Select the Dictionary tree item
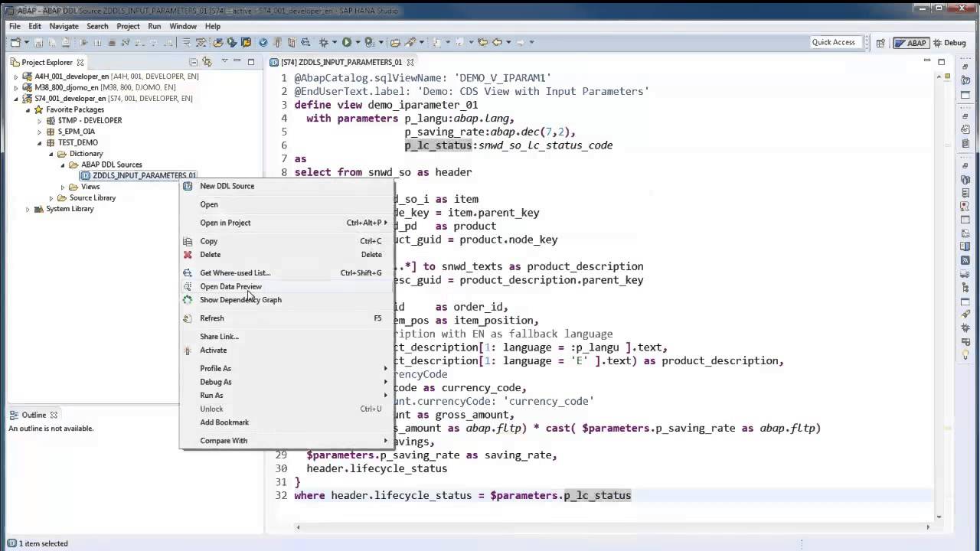The width and height of the screenshot is (980, 551). pos(86,154)
